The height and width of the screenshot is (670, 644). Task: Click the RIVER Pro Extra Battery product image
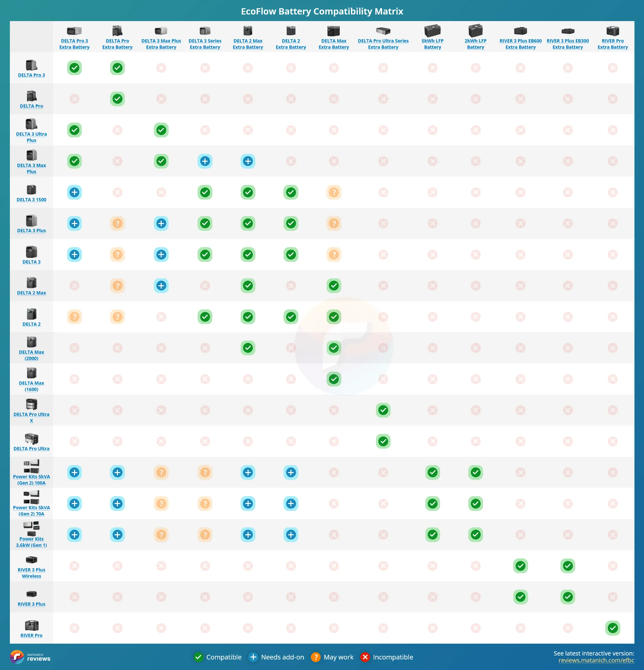613,31
